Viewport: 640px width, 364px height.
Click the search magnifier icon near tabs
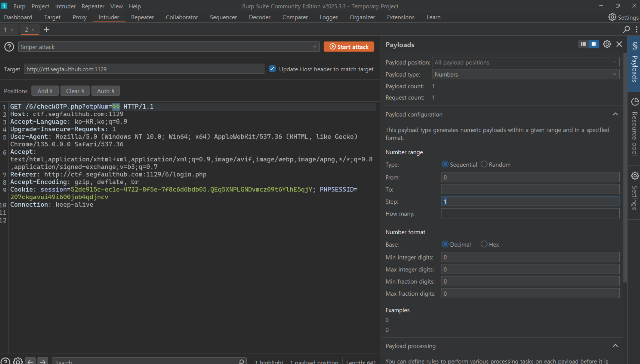pyautogui.click(x=626, y=29)
